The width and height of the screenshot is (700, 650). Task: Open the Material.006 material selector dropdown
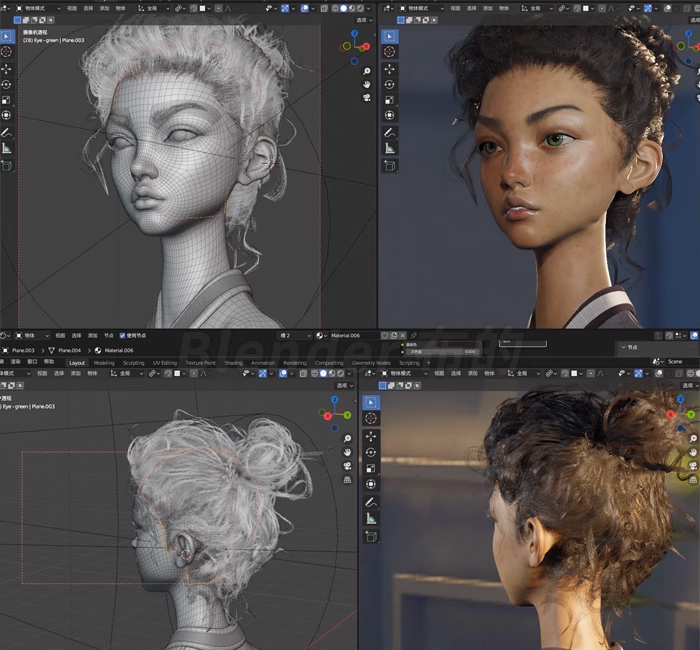point(322,336)
